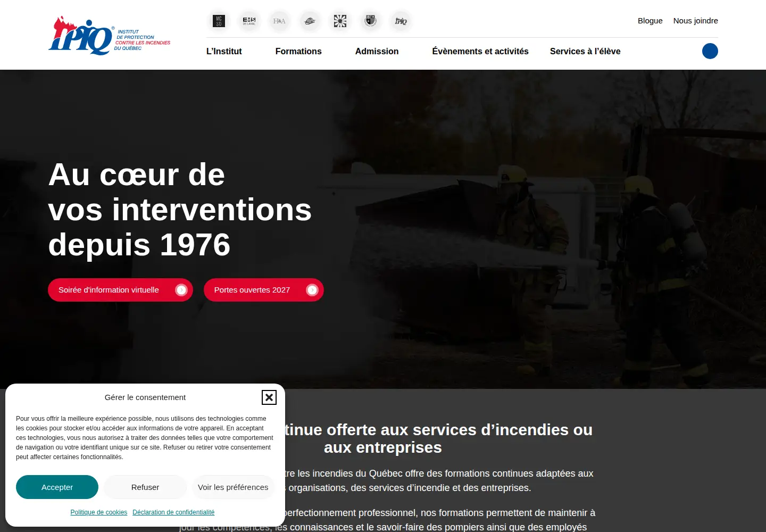This screenshot has height=532, width=766.
Task: Open the L'Institut menu
Action: (224, 51)
